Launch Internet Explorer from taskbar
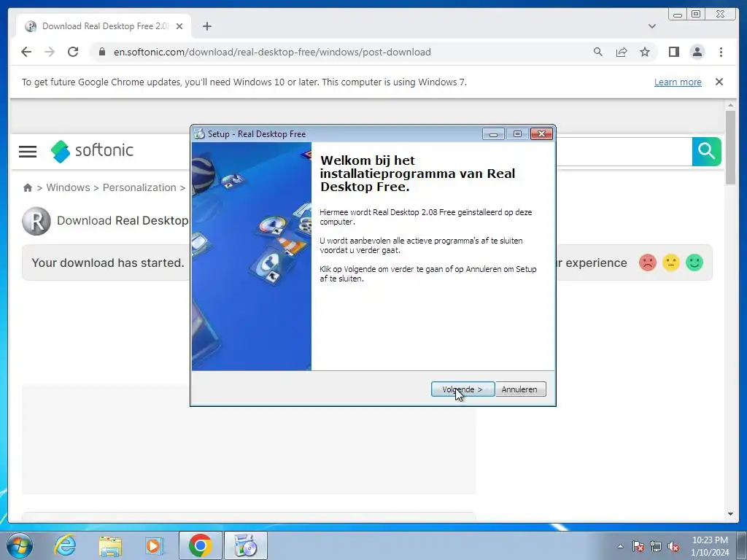The width and height of the screenshot is (747, 560). coord(65,545)
